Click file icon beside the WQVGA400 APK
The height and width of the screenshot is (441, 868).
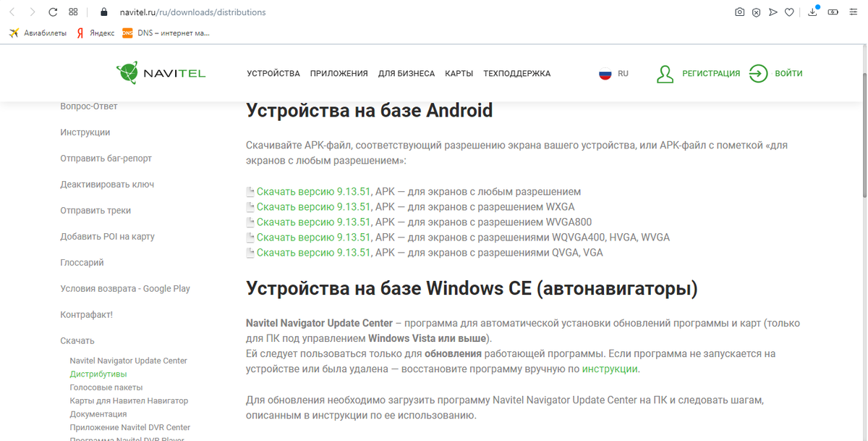(x=250, y=238)
